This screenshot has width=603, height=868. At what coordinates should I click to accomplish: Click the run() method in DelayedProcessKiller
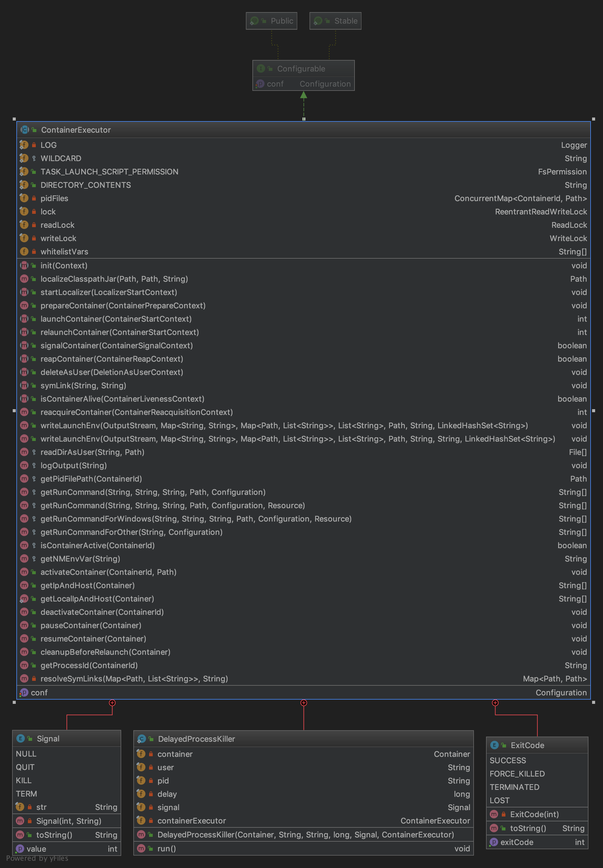[x=166, y=848]
